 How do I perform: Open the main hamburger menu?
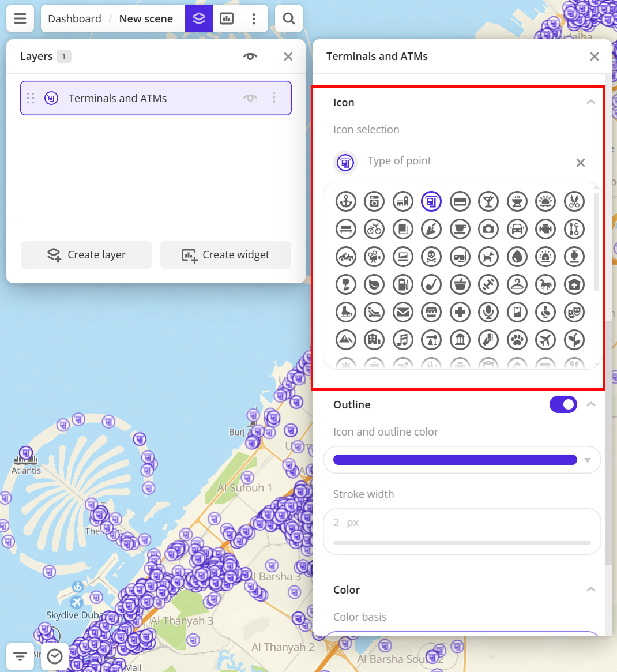point(20,18)
